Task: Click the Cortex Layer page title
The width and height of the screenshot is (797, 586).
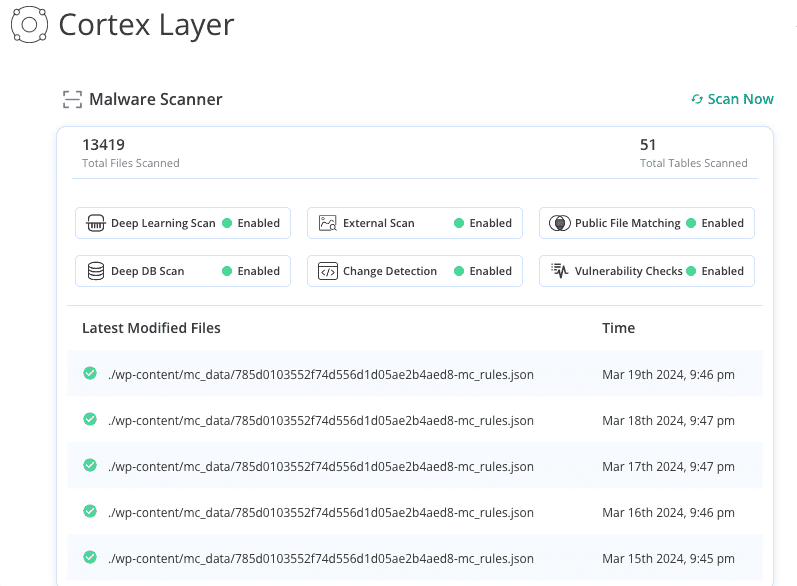Action: point(146,25)
